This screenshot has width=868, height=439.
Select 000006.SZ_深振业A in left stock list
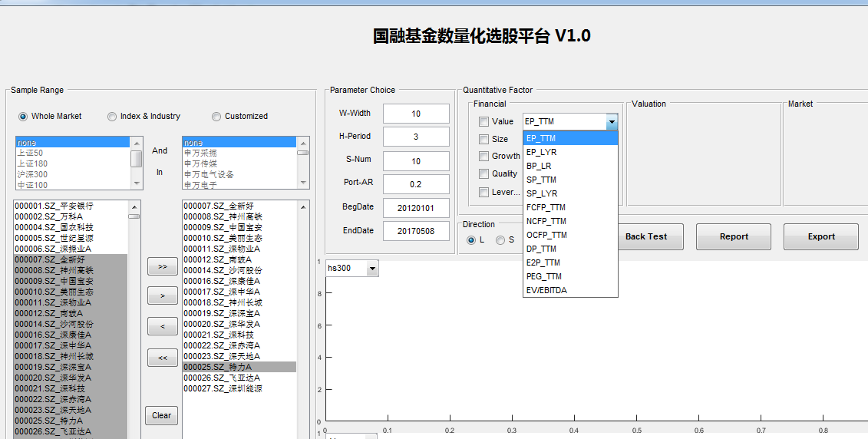(x=71, y=249)
